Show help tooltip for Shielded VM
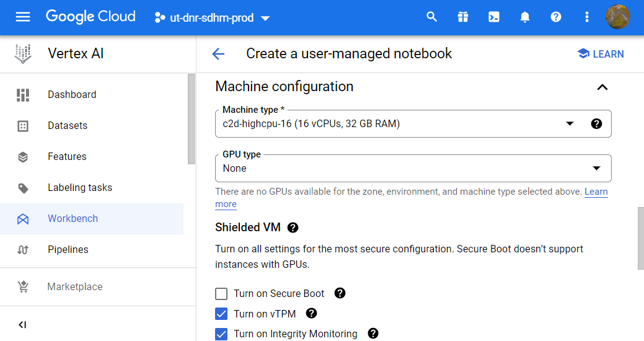Viewport: 644px width, 341px height. 293,228
